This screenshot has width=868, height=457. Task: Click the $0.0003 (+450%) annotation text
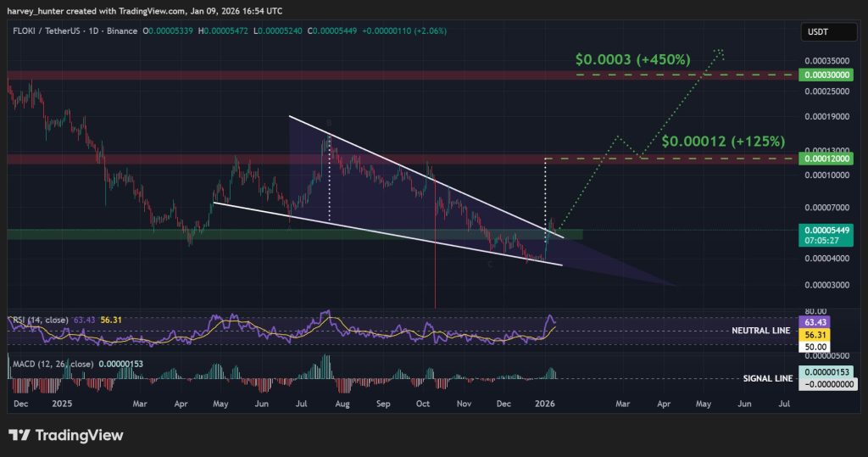pos(632,59)
